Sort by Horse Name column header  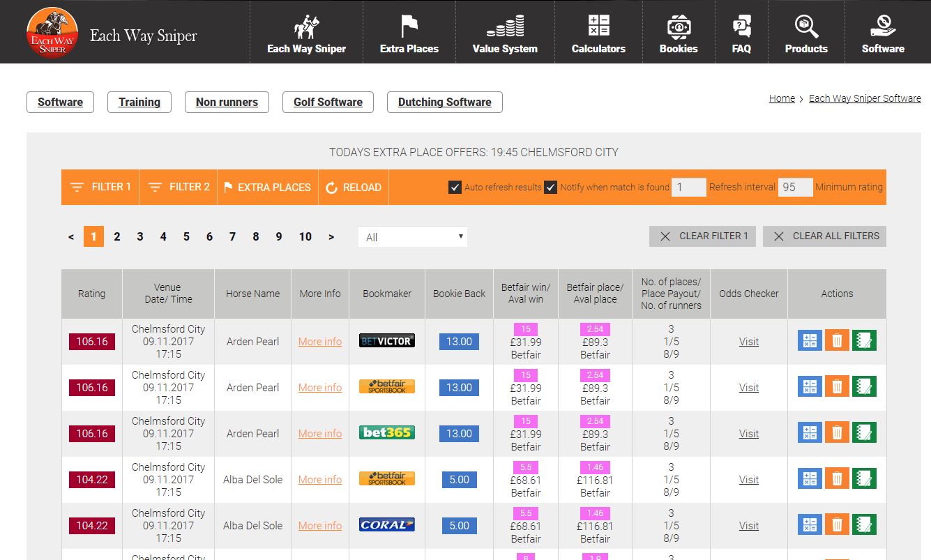coord(252,294)
